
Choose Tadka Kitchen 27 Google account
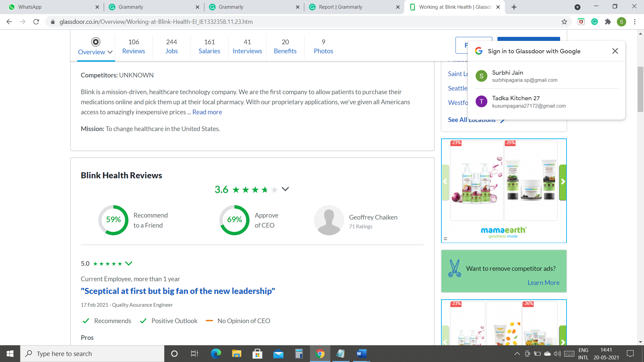[546, 102]
